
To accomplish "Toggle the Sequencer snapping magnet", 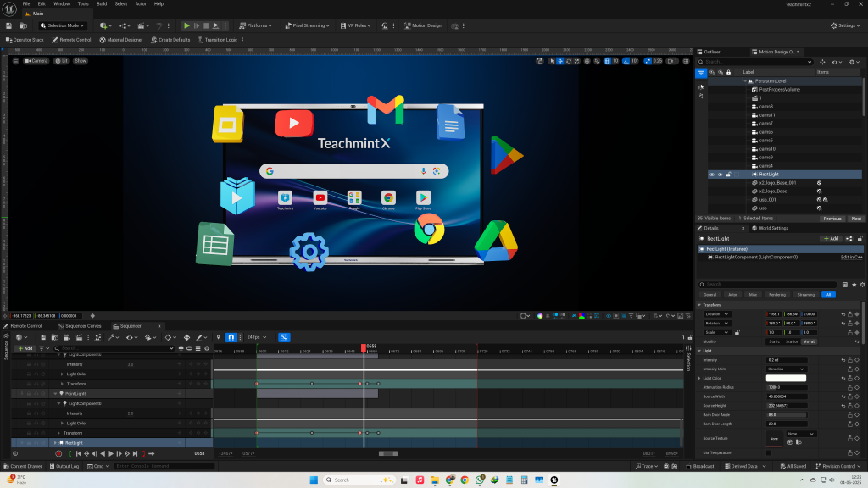I will 231,337.
